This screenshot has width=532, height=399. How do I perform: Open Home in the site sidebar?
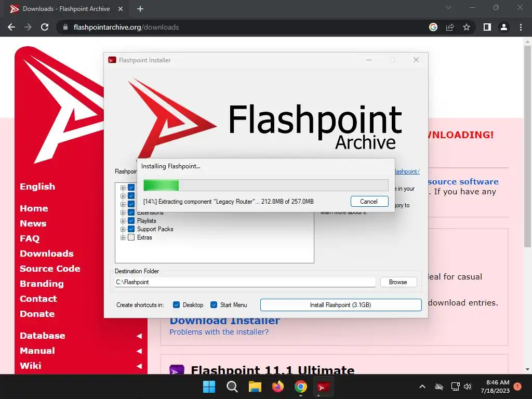coord(34,208)
